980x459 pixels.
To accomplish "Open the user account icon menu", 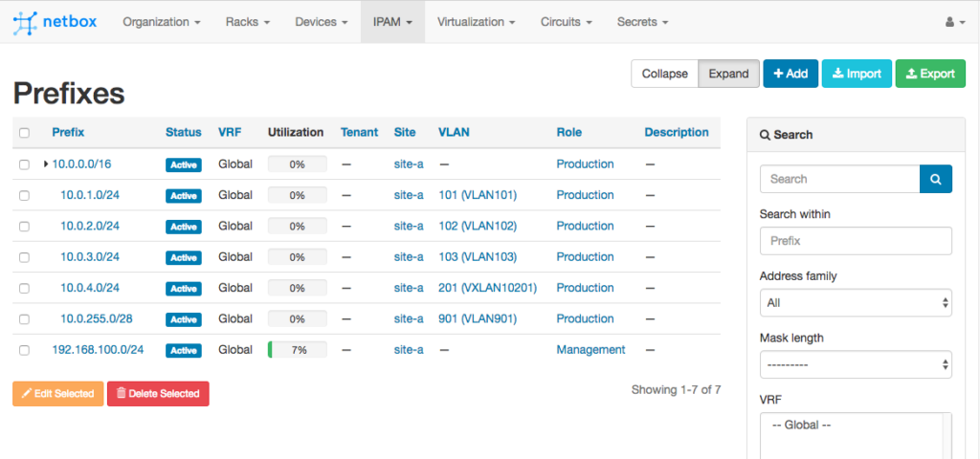I will [x=956, y=22].
